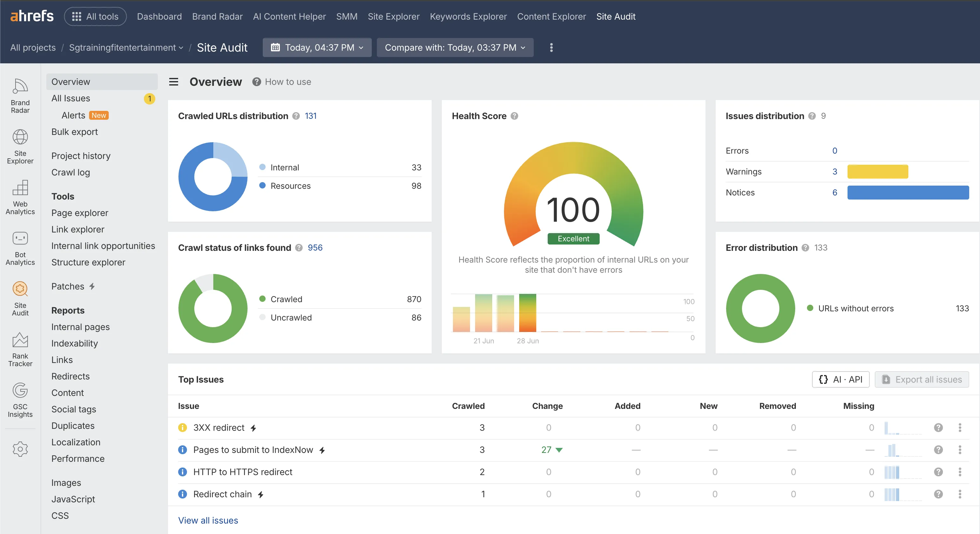980x534 pixels.
Task: Click the ahrefs logo
Action: tap(32, 16)
